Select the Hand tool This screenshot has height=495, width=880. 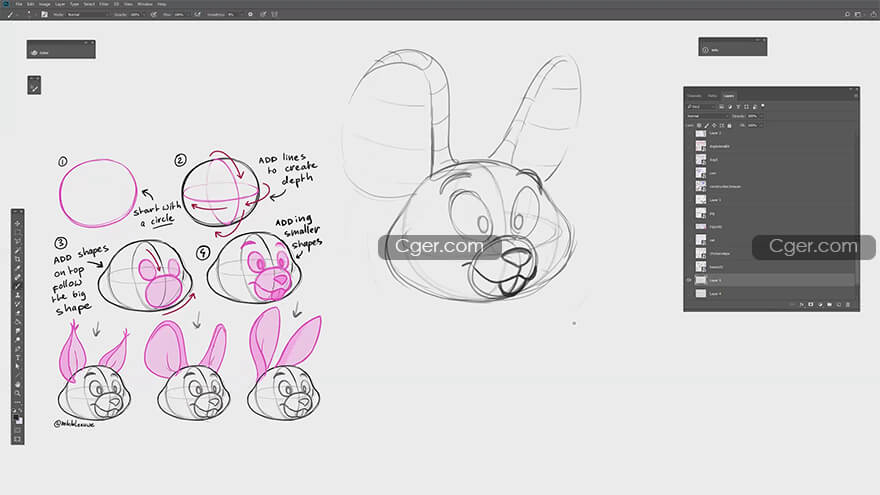(17, 384)
